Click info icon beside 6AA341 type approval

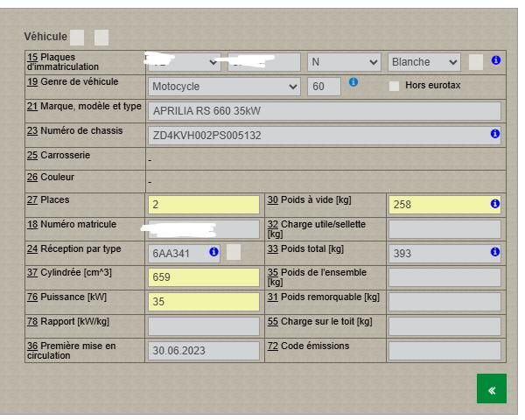pyautogui.click(x=213, y=253)
